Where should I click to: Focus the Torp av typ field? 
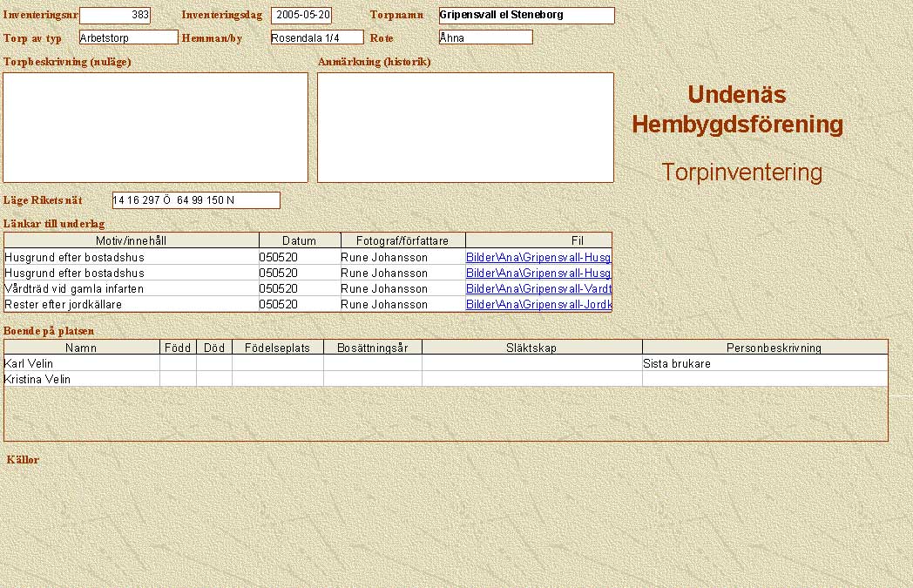(x=128, y=37)
